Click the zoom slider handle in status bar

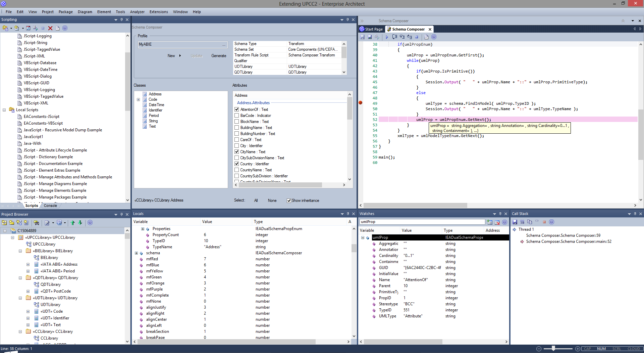pos(553,349)
